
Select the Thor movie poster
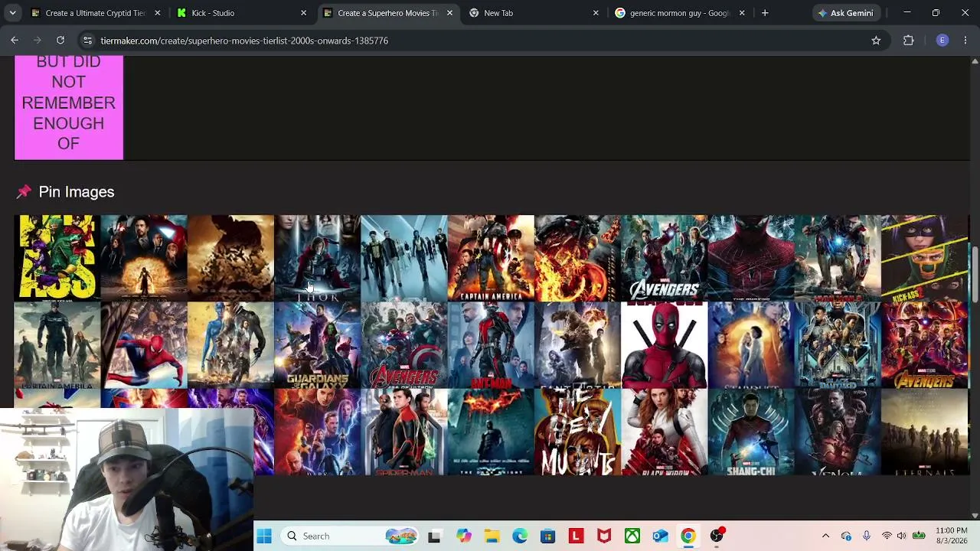pyautogui.click(x=317, y=258)
